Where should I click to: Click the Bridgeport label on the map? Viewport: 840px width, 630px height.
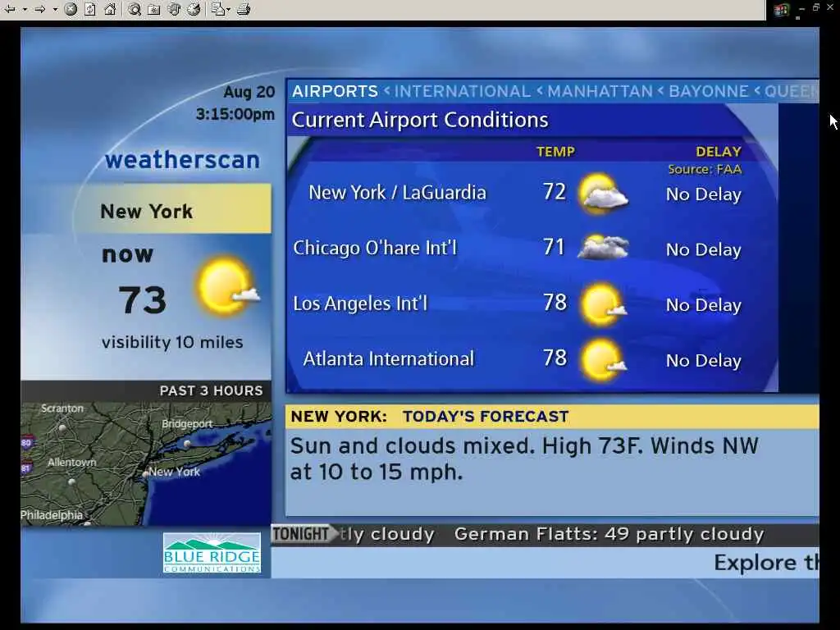187,424
